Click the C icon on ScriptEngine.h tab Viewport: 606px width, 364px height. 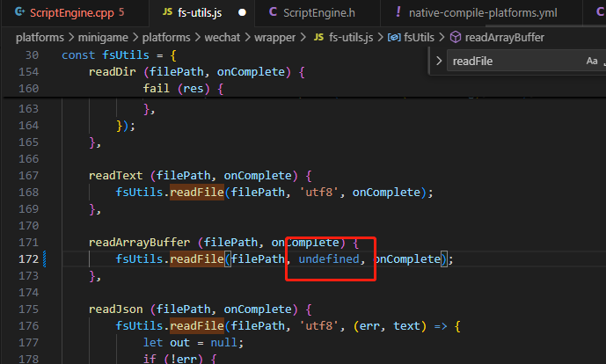[273, 12]
